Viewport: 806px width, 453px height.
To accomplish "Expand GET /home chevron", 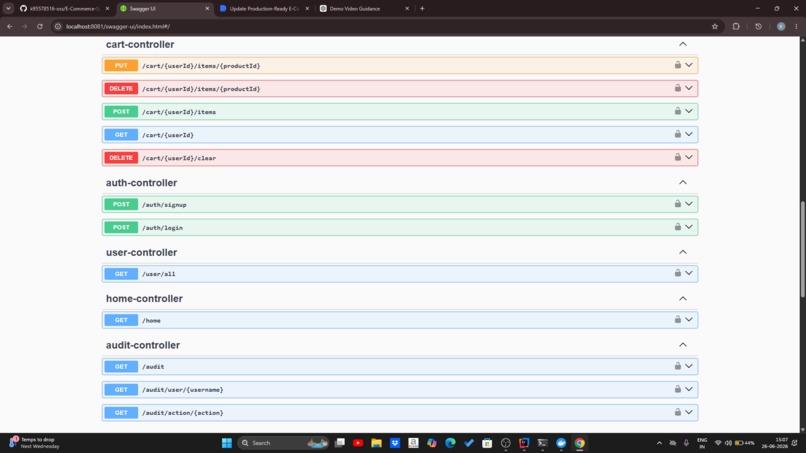I will pos(689,320).
